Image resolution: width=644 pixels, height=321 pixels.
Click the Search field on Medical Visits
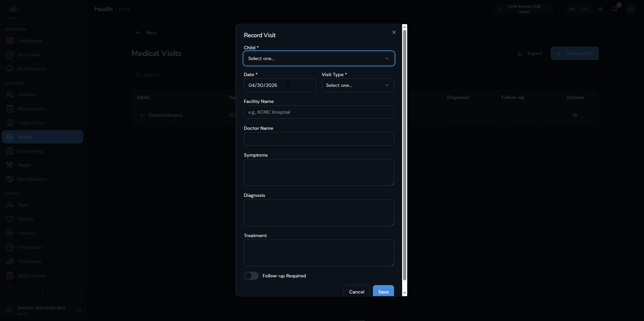pyautogui.click(x=183, y=75)
